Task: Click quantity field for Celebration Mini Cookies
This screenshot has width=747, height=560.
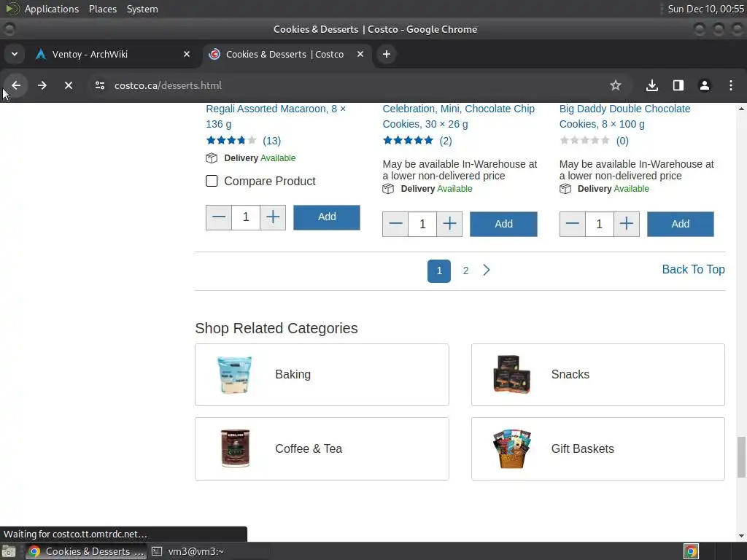Action: [422, 225]
